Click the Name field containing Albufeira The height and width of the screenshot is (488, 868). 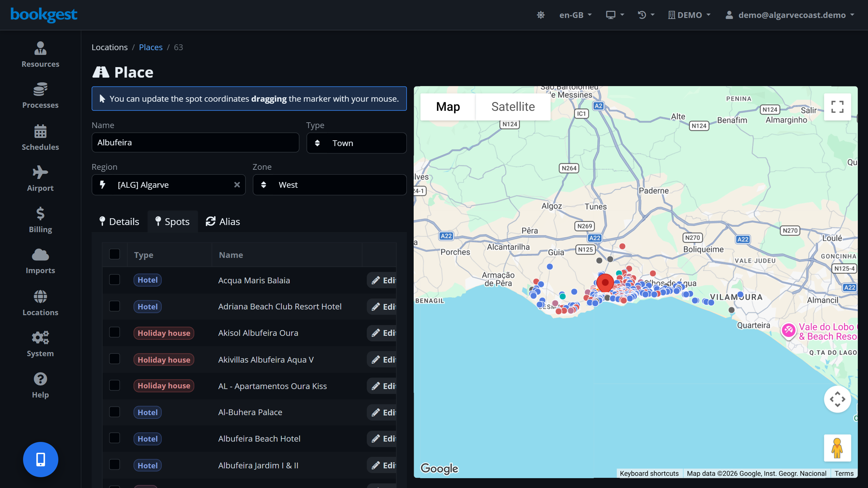195,142
